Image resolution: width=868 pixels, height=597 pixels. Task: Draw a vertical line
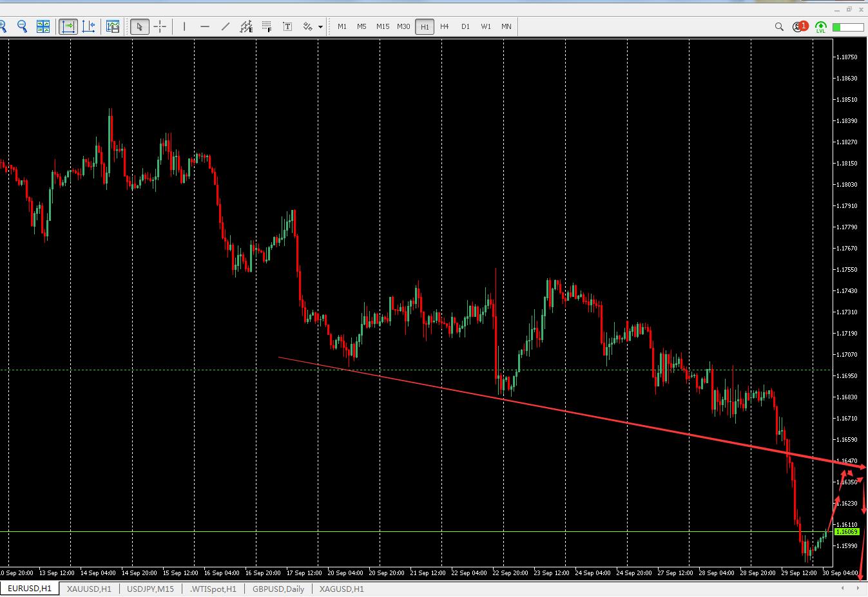(184, 26)
